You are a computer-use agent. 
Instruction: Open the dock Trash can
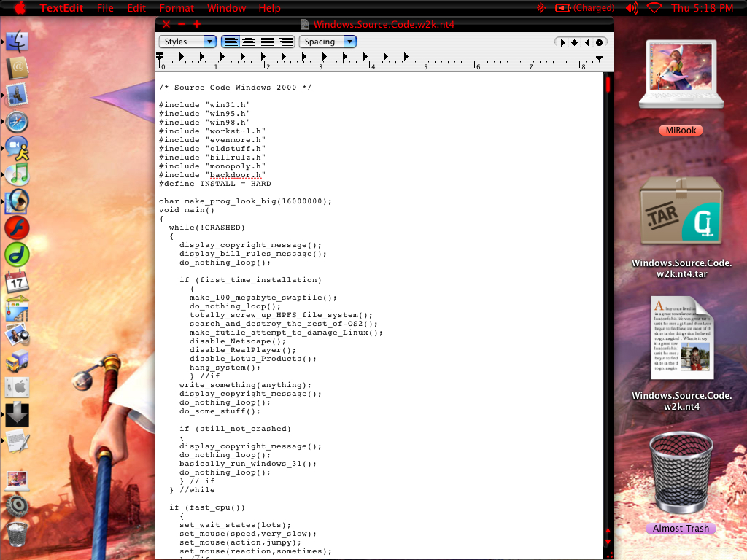click(18, 534)
